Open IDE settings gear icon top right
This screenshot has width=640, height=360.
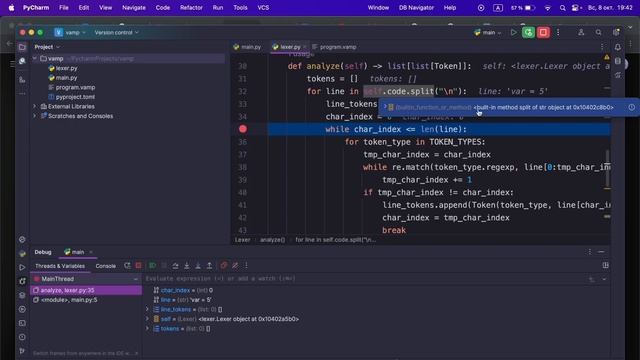[616, 32]
